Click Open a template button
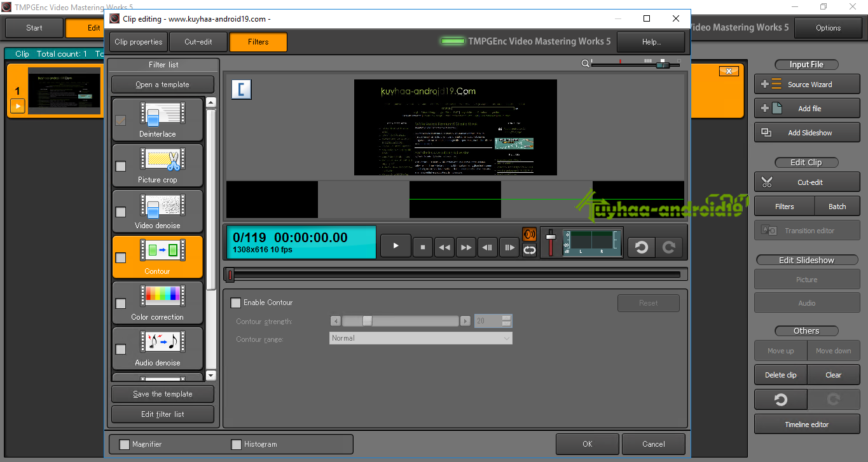Viewport: 868px width, 462px height. (x=162, y=85)
